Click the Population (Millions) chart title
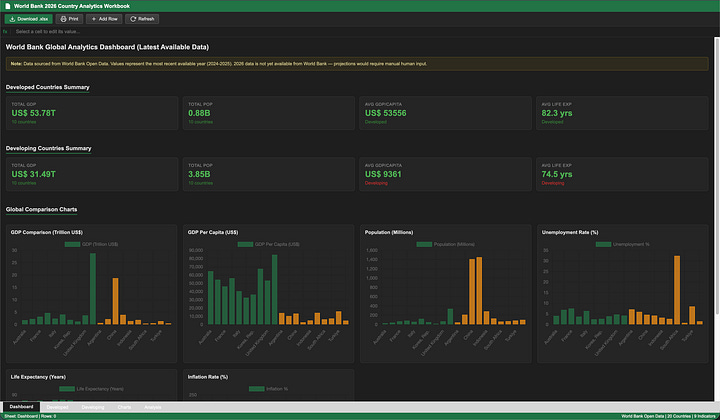 (388, 232)
